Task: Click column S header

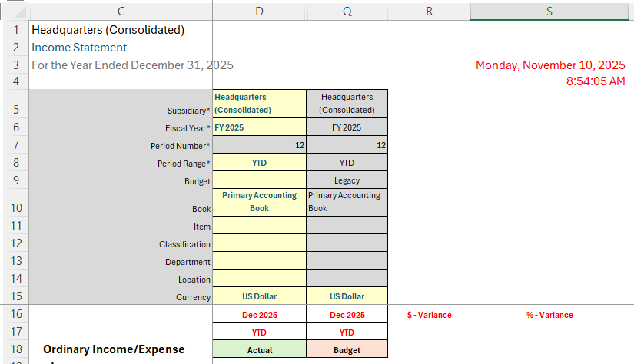Action: click(549, 11)
